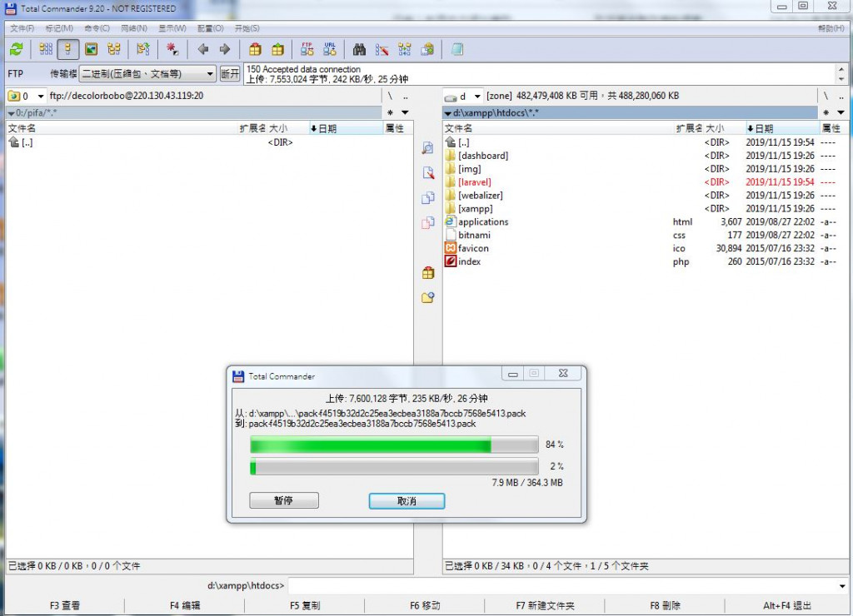Image resolution: width=853 pixels, height=616 pixels.
Task: Click the synchronize directories icon
Action: coord(405,49)
